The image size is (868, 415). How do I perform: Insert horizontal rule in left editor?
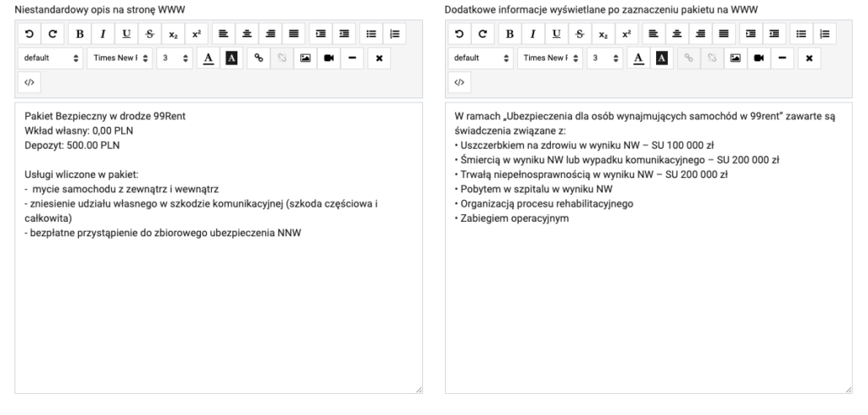pyautogui.click(x=351, y=58)
